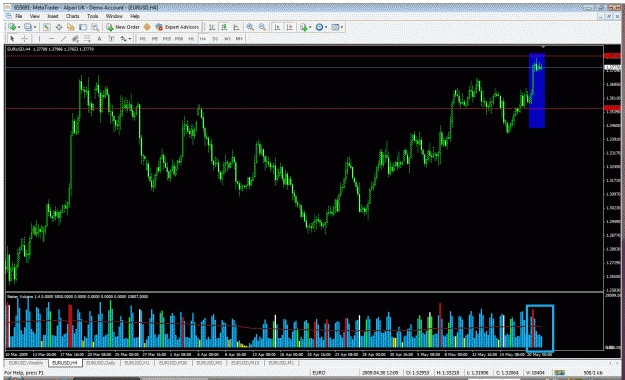Select the Text Label tool
This screenshot has height=380, width=625.
[111, 39]
